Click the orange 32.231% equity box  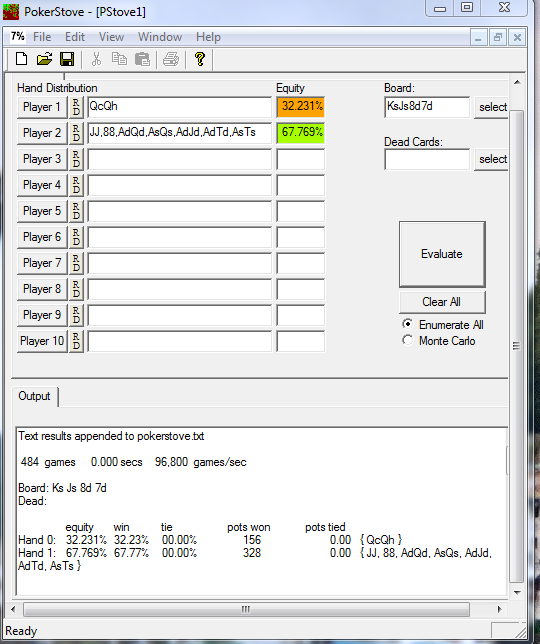(301, 107)
